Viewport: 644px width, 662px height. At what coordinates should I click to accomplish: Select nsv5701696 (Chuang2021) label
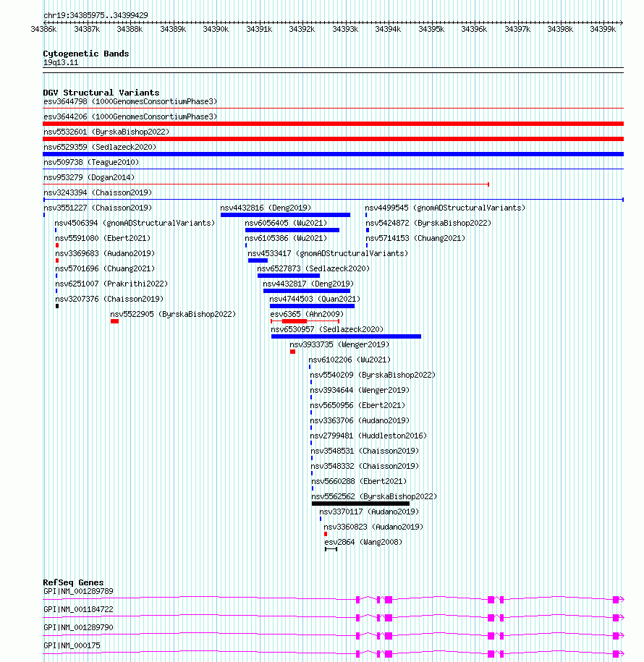pos(105,269)
